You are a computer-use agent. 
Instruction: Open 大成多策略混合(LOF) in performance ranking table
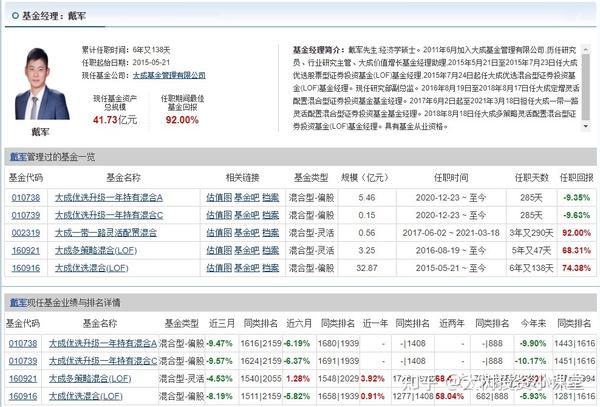pyautogui.click(x=90, y=379)
